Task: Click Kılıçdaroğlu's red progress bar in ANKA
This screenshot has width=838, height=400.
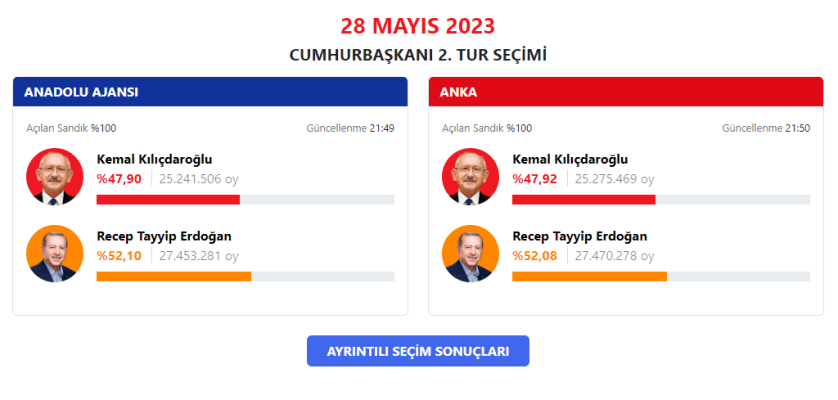Action: (584, 199)
